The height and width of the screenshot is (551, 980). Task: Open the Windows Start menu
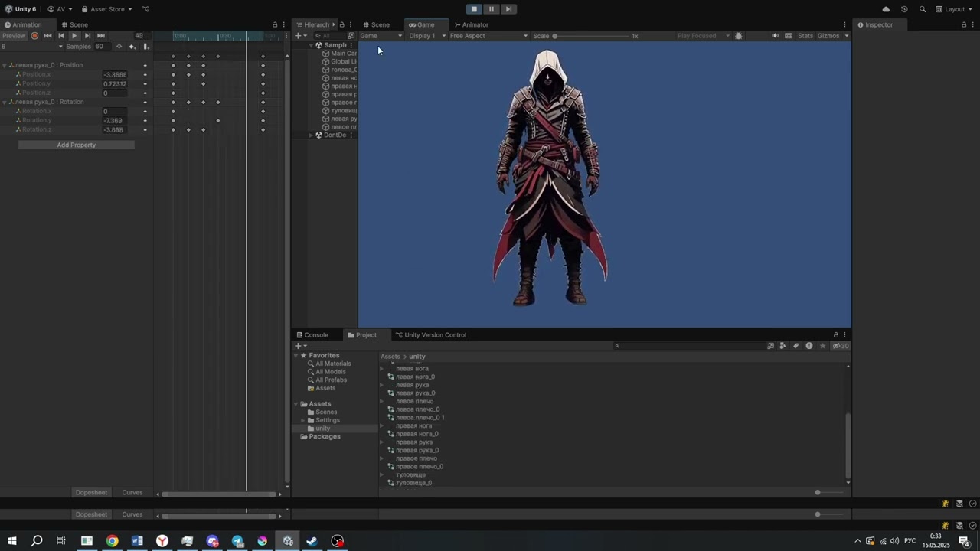[x=12, y=541]
